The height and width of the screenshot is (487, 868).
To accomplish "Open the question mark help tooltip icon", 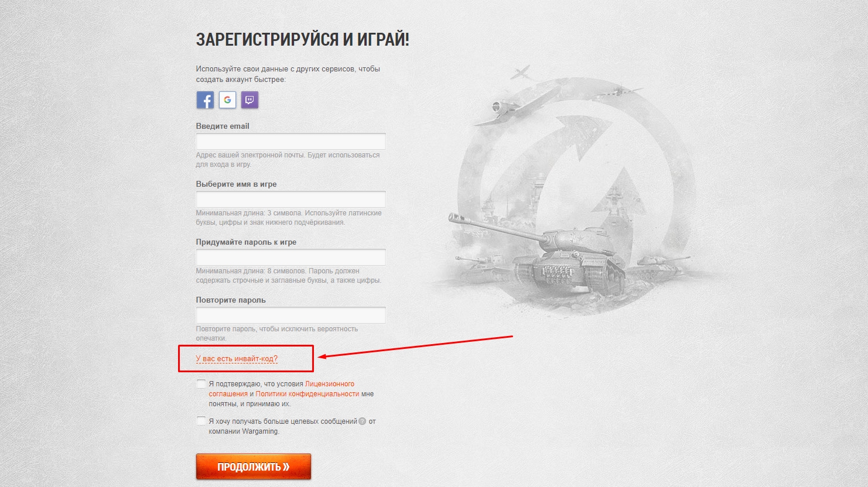I will pyautogui.click(x=362, y=421).
